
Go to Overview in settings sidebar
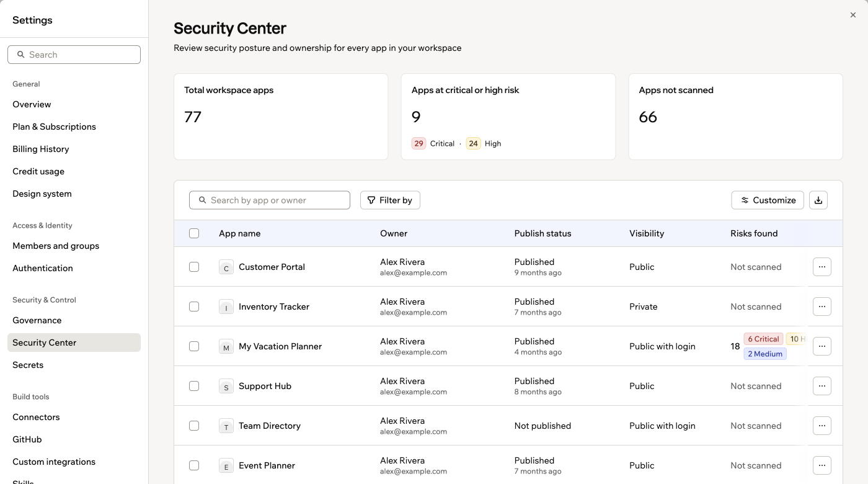(74, 104)
